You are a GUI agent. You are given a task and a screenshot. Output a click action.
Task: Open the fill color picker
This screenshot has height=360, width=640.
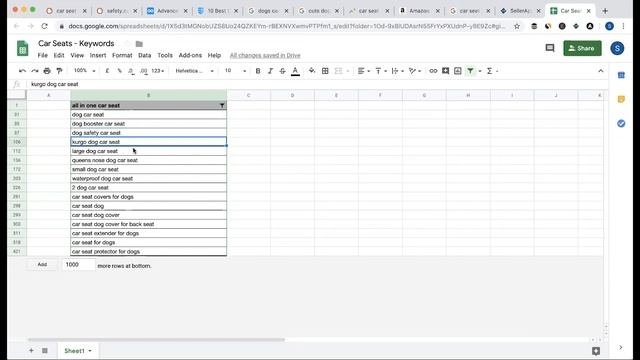pos(312,71)
